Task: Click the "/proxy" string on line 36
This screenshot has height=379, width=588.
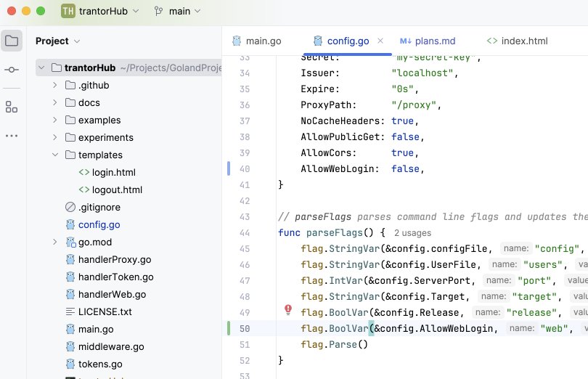Action: coord(414,105)
